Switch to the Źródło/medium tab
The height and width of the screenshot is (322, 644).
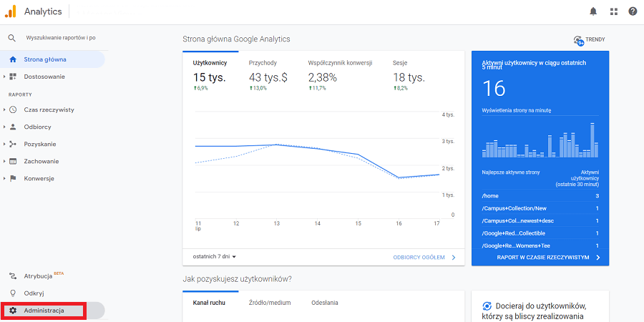pos(270,303)
